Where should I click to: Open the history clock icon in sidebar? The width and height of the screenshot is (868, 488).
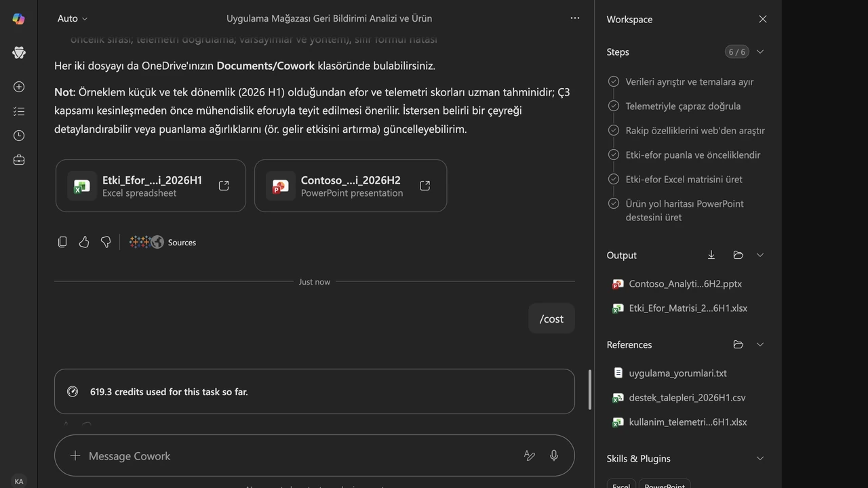pos(19,136)
